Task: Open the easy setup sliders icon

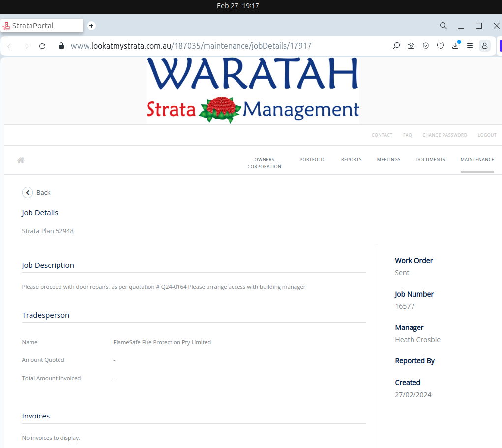Action: click(x=470, y=46)
